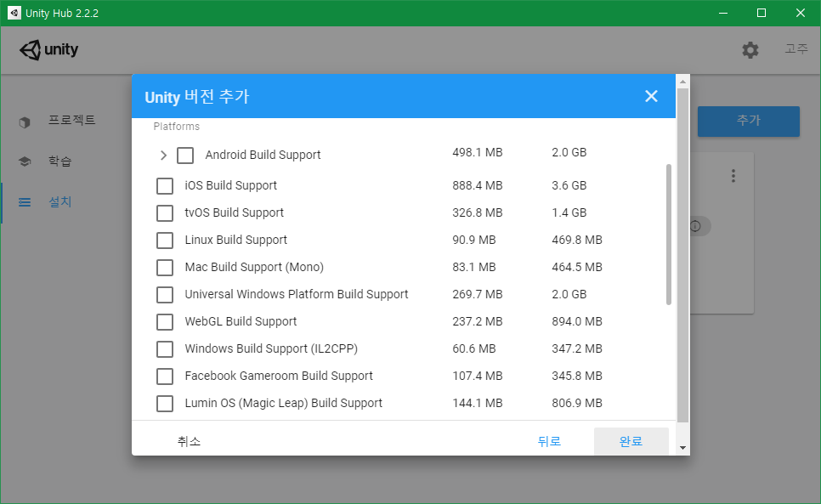This screenshot has height=504, width=821.
Task: Click 345.8 MB Facebook Gameroom install size
Action: pos(577,376)
